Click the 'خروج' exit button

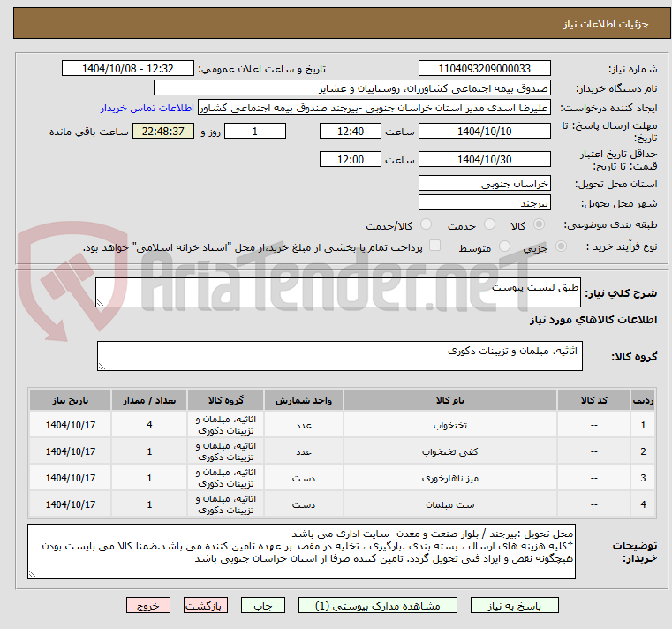147,606
